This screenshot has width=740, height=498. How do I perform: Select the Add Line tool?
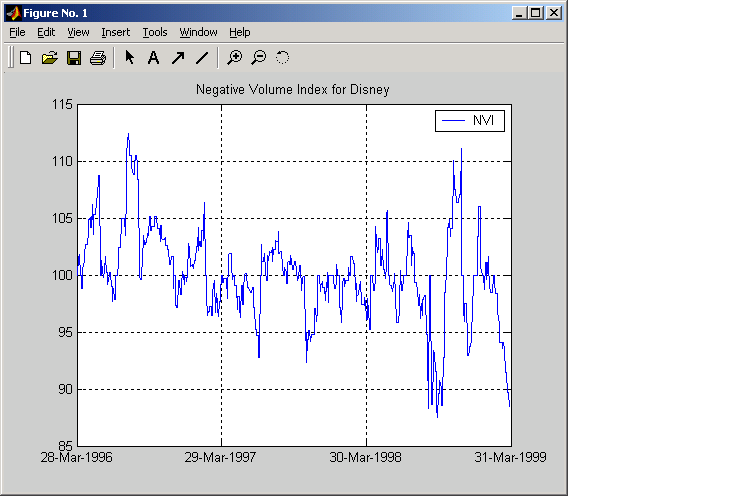click(x=202, y=58)
